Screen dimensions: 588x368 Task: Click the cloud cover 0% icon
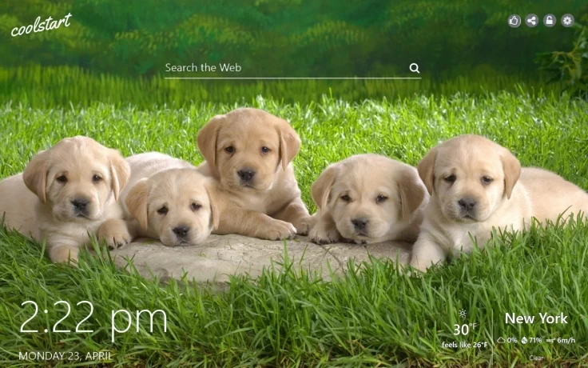coord(501,340)
